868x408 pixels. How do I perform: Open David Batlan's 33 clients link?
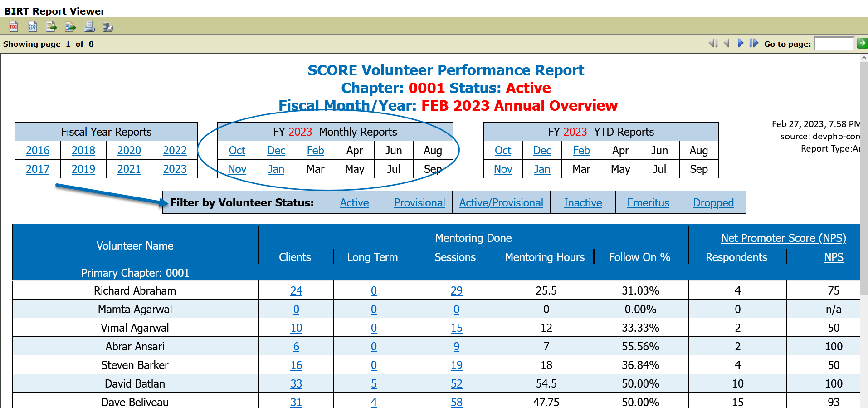point(296,384)
